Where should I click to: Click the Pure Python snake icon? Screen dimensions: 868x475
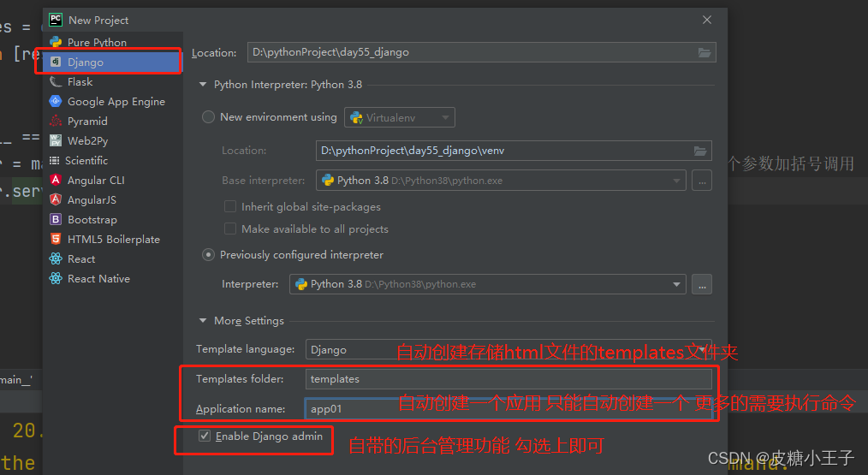pos(56,42)
